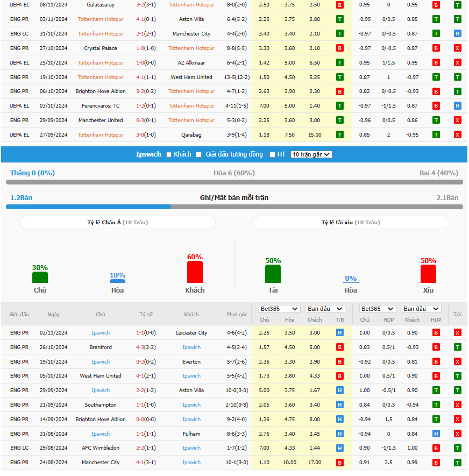Click the green T badge in Brentford row

click(457, 347)
